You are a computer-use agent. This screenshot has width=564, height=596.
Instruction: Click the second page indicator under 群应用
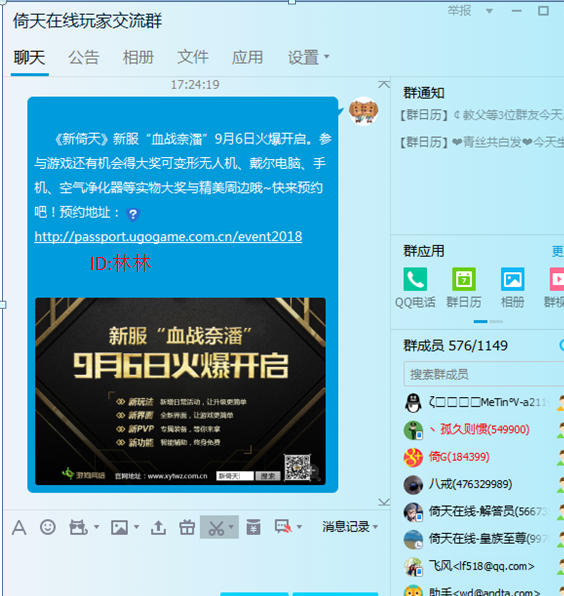[x=496, y=322]
